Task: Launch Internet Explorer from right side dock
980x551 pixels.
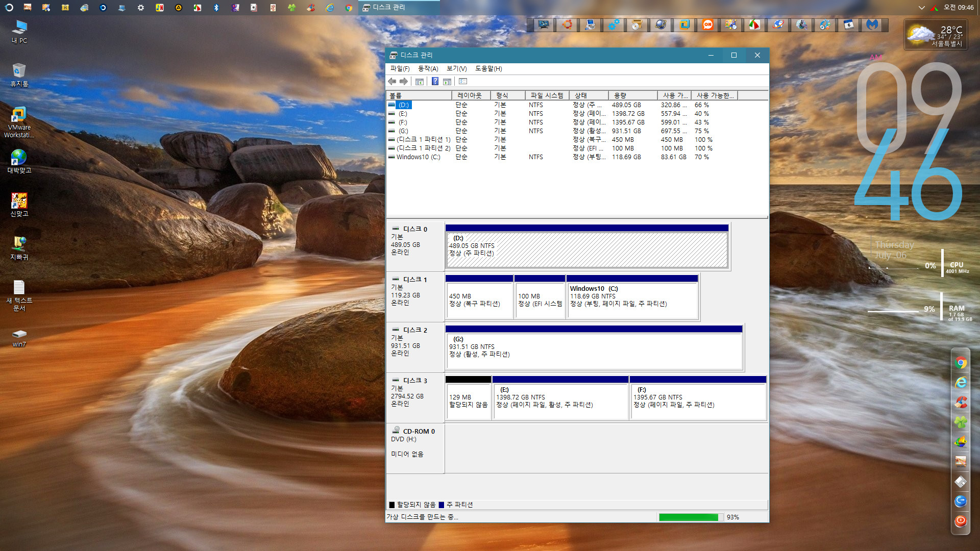Action: click(961, 382)
